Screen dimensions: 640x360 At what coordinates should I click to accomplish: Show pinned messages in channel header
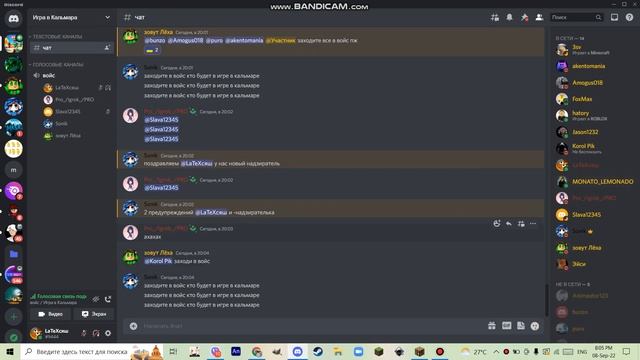(524, 18)
